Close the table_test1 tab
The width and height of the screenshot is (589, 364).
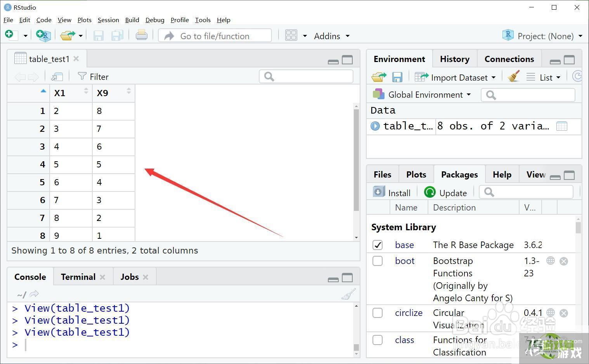(76, 59)
